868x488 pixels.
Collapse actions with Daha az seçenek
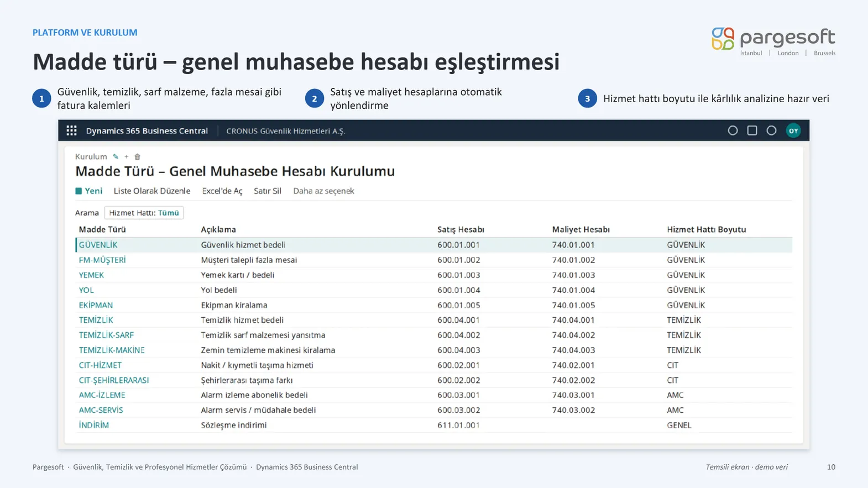click(x=323, y=191)
